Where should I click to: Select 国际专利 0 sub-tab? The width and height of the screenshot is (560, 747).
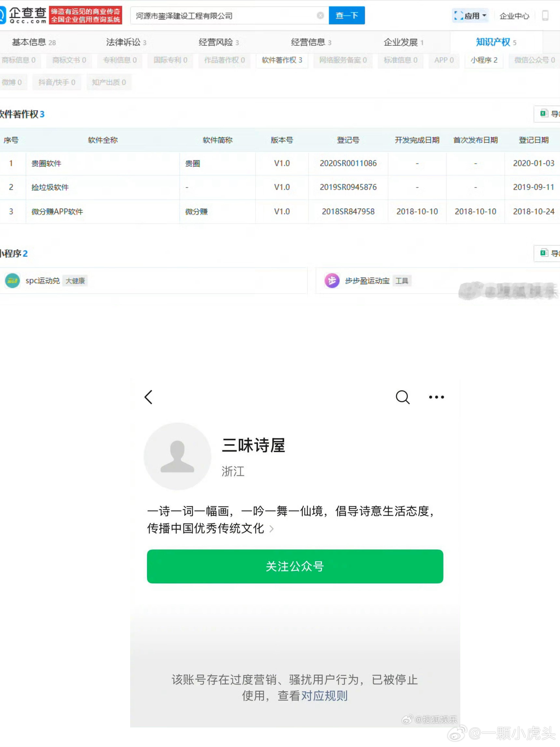[x=171, y=60]
